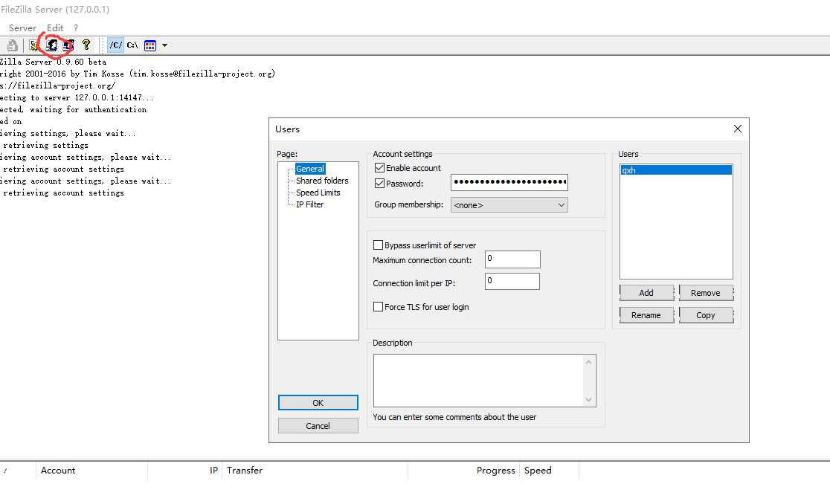Image resolution: width=830 pixels, height=504 pixels.
Task: Click the Account column header
Action: click(91, 470)
